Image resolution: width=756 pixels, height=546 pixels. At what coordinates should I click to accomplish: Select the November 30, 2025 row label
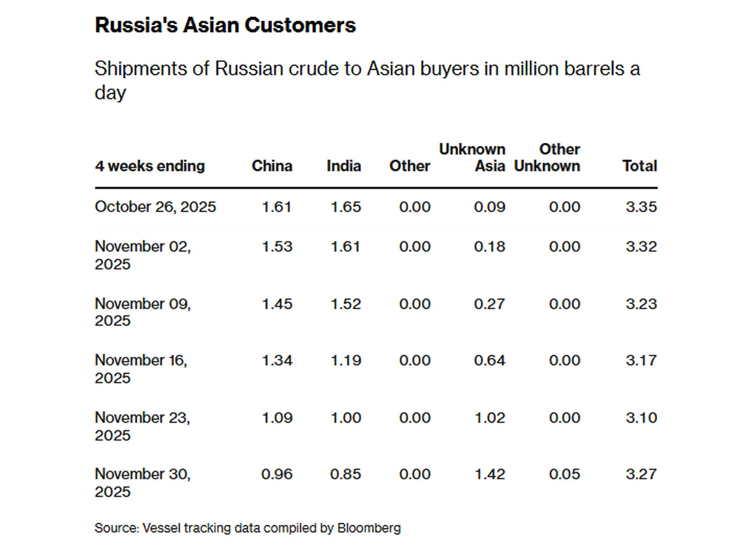click(x=142, y=483)
